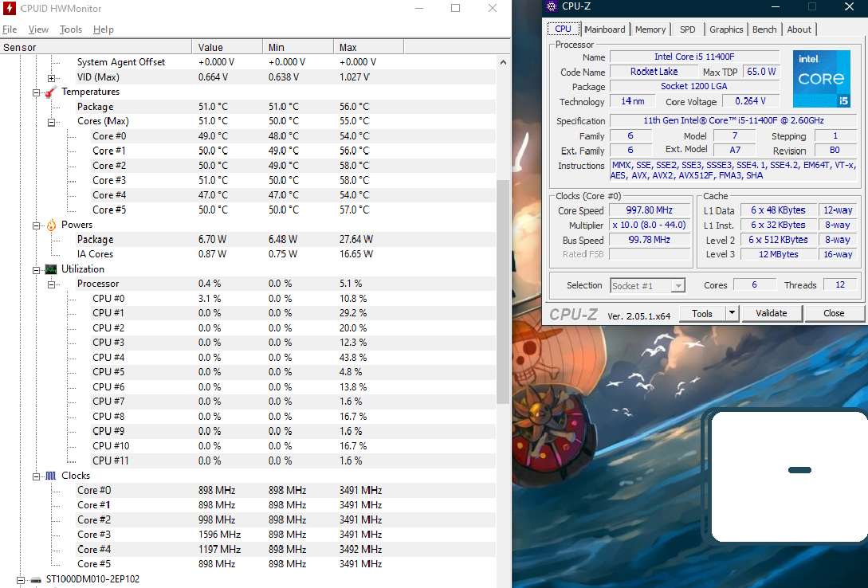Collapse the Utilization tree node
The height and width of the screenshot is (588, 868).
[36, 270]
